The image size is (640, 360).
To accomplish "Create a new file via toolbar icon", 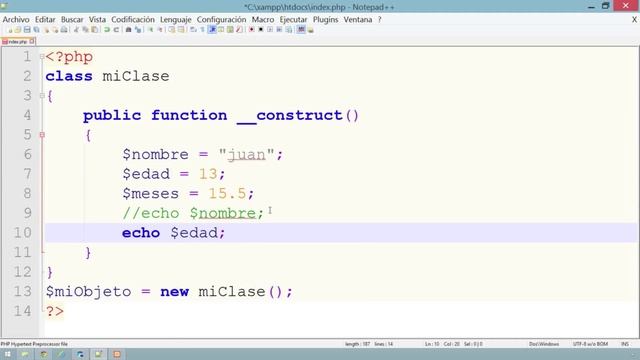I will point(9,30).
